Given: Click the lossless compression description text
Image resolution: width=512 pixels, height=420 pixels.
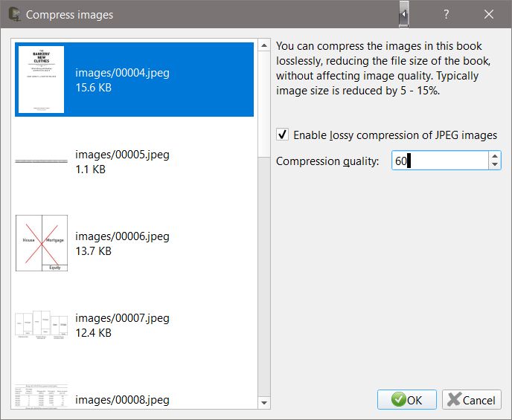Looking at the screenshot, I should tap(383, 68).
